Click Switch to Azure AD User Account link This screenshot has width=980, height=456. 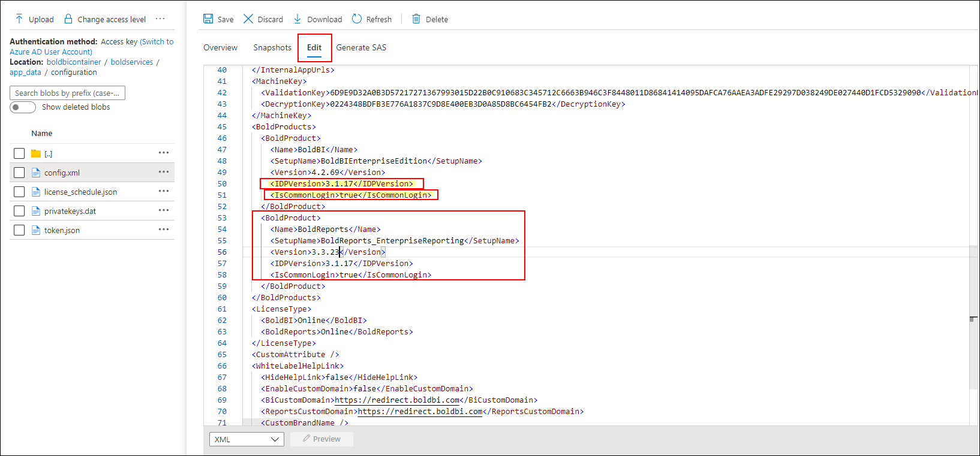click(x=92, y=47)
